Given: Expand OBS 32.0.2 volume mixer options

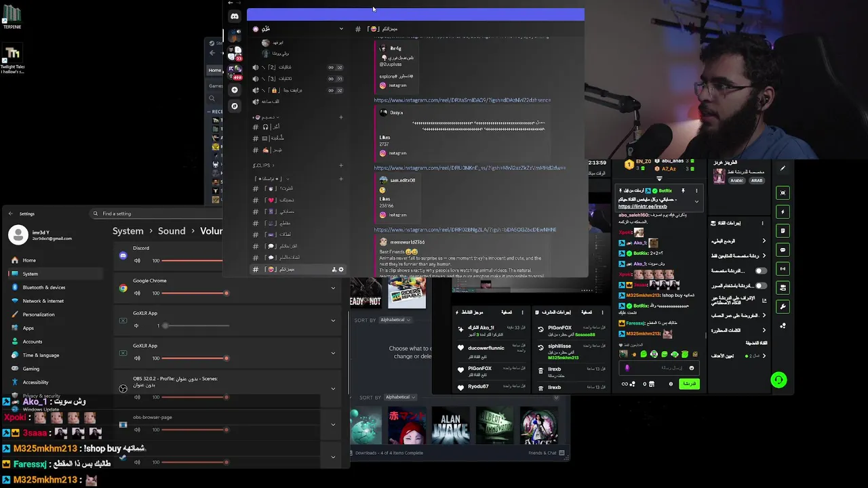Looking at the screenshot, I should tap(333, 389).
